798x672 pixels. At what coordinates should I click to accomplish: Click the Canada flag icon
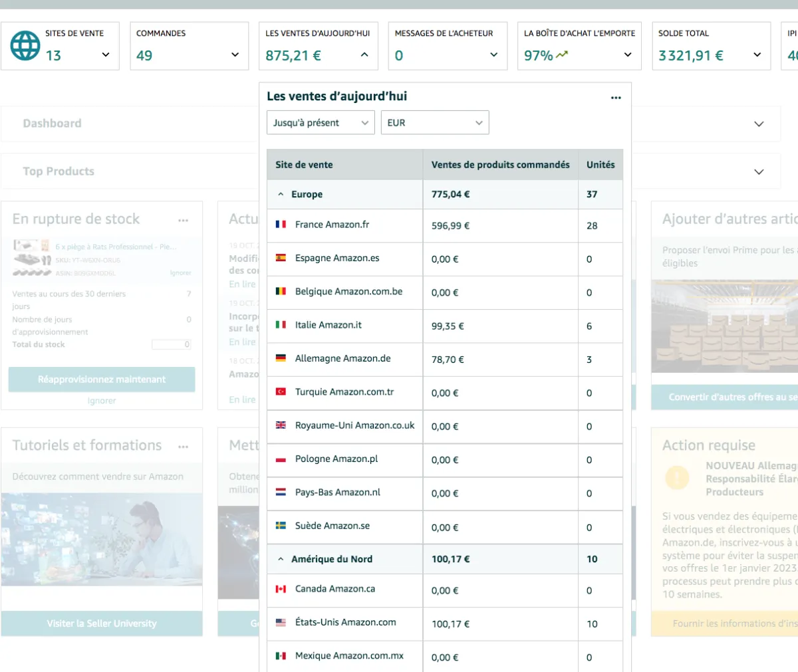[281, 589]
